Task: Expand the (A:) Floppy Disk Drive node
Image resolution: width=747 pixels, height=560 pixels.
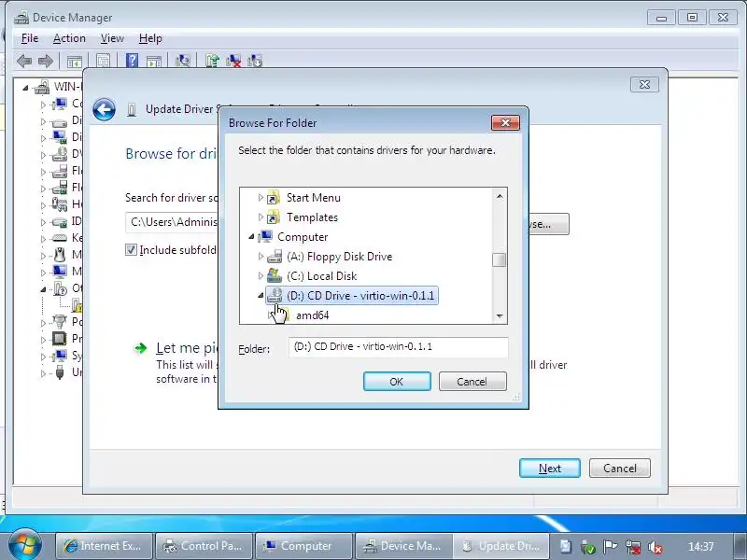Action: click(261, 256)
